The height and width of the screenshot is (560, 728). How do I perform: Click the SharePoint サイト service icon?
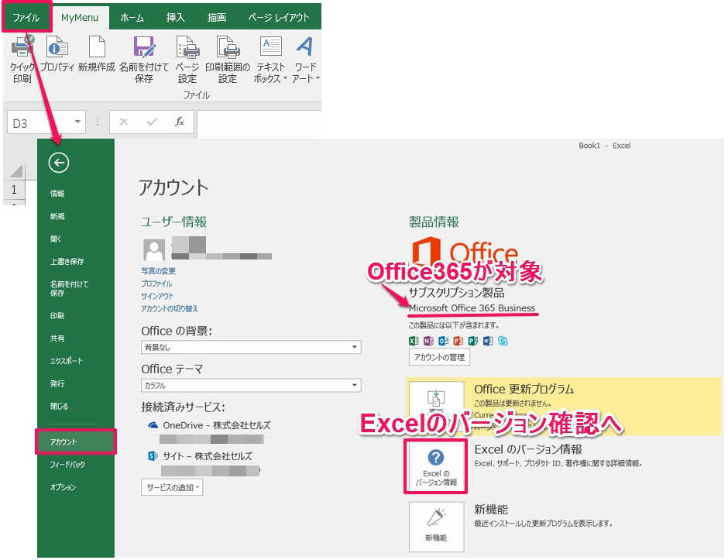coord(153,456)
